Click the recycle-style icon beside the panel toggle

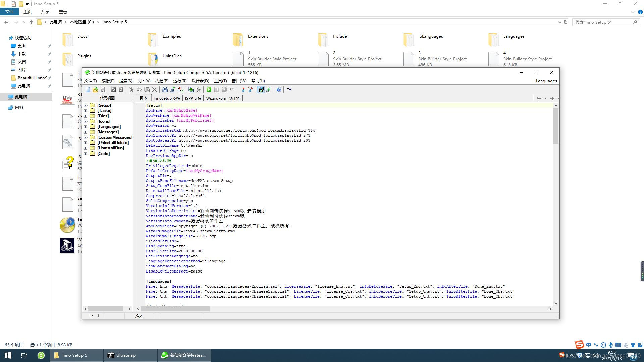pos(268,89)
